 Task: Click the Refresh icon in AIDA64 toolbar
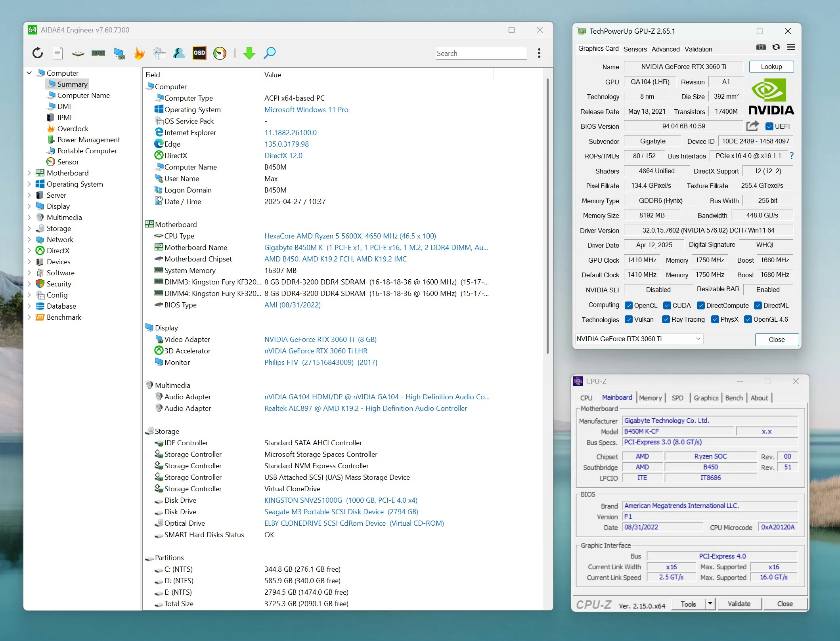[38, 53]
